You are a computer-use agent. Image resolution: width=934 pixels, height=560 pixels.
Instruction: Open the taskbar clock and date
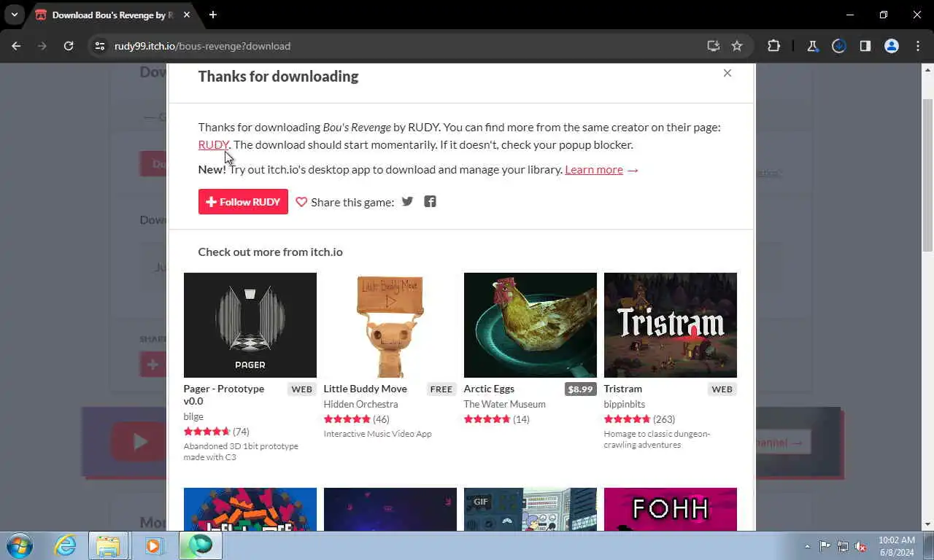[x=897, y=545]
